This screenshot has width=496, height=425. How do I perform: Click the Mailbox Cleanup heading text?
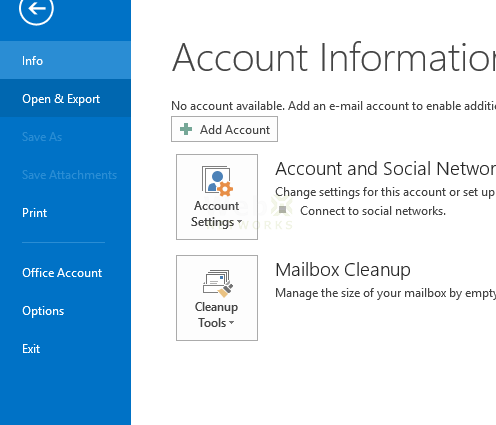[343, 270]
